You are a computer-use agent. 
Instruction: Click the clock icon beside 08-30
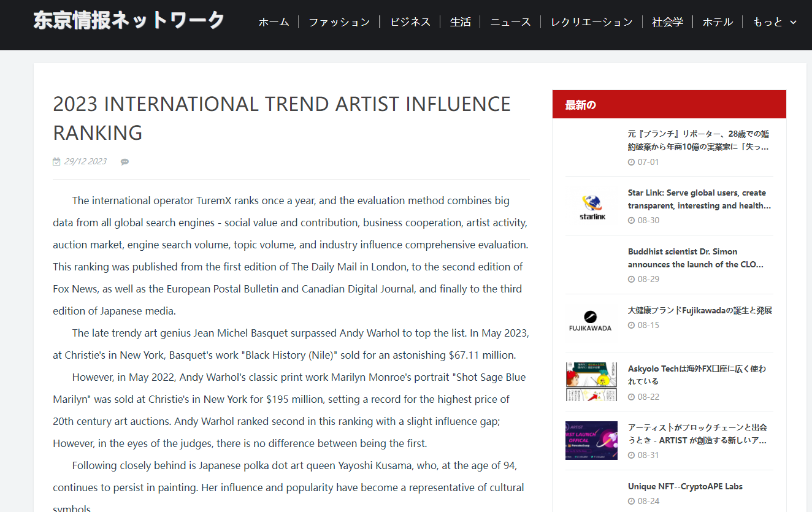pyautogui.click(x=632, y=221)
